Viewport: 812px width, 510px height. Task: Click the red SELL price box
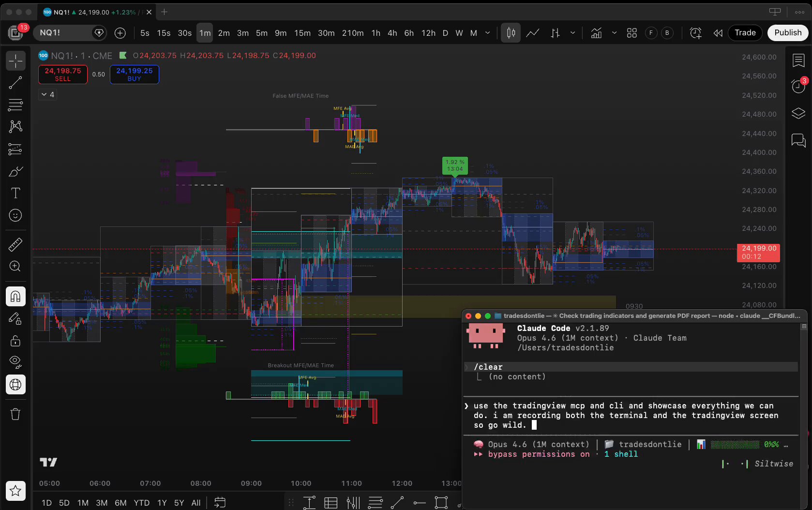point(63,75)
